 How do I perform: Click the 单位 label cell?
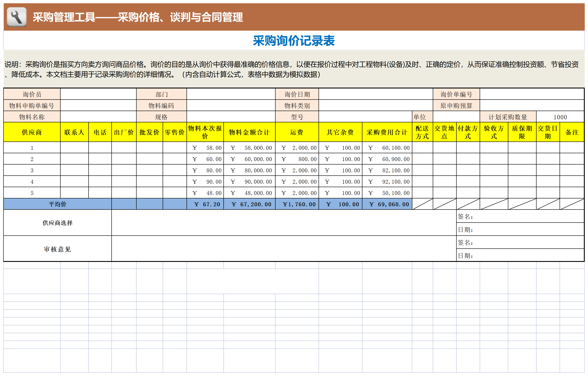point(423,117)
